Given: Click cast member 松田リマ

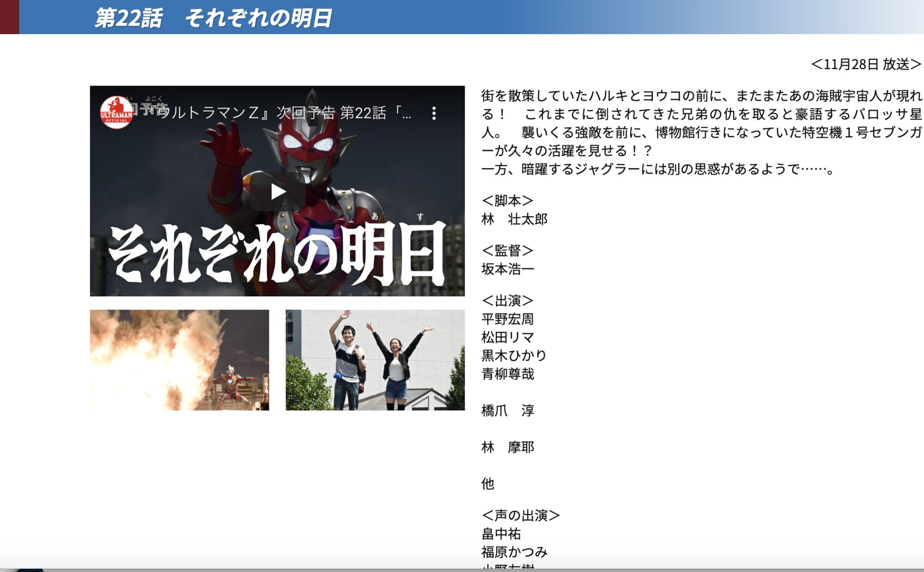Looking at the screenshot, I should point(507,337).
